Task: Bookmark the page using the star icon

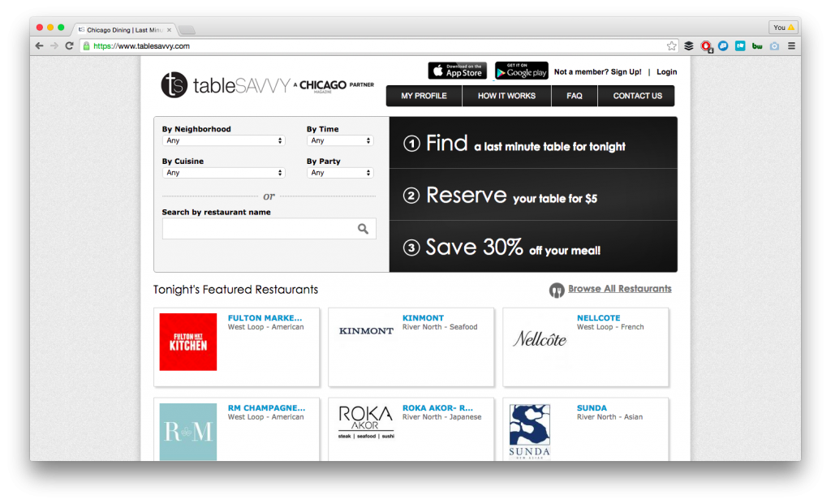Action: click(x=671, y=46)
